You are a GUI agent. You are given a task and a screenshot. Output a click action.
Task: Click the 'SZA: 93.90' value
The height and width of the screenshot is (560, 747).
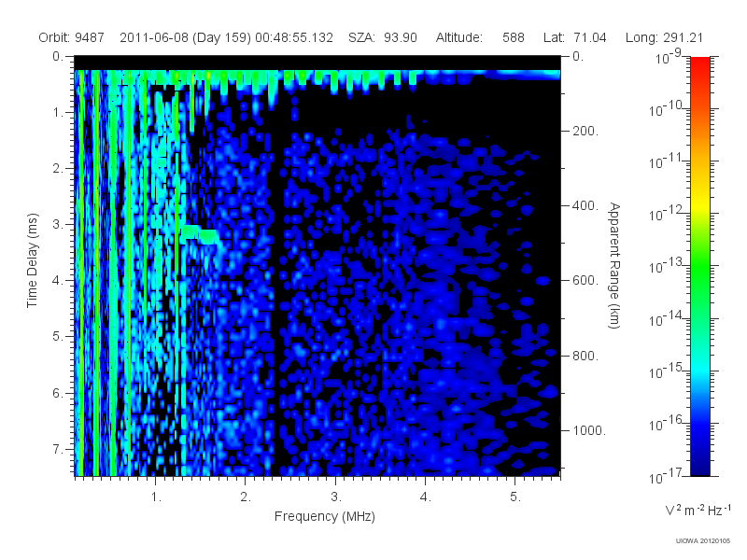tap(383, 37)
